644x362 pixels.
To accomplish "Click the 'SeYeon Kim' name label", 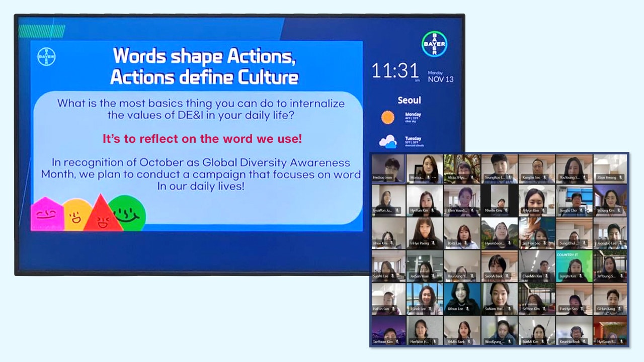I will click(531, 309).
